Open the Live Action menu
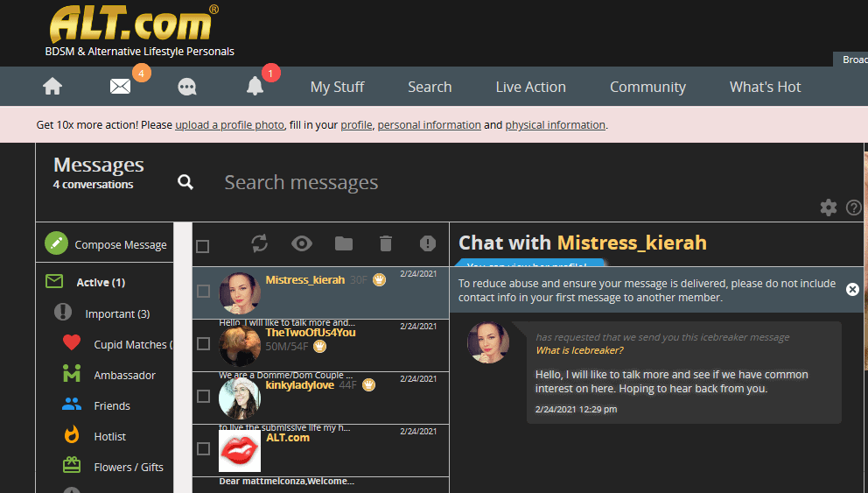Viewport: 868px width, 493px height. tap(531, 87)
